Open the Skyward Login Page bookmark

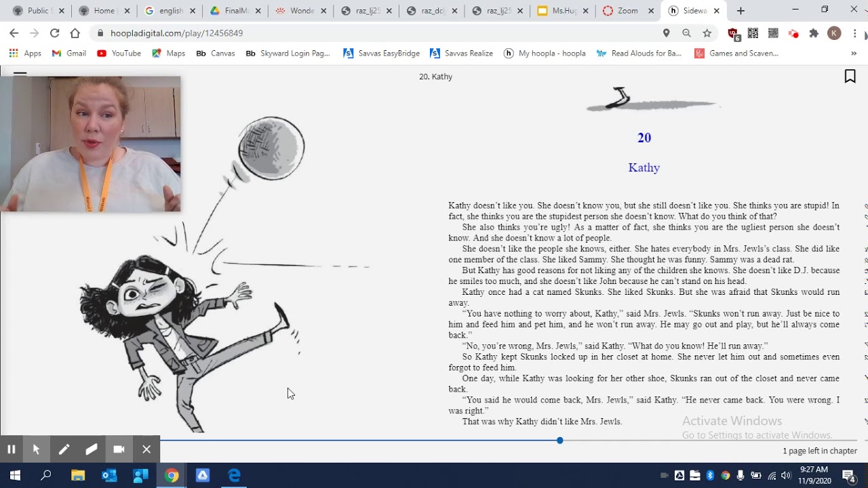click(x=288, y=54)
